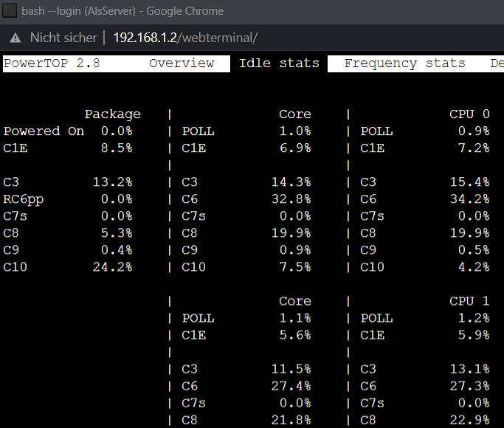The height and width of the screenshot is (428, 504).
Task: Click the Package C1E value 8.5%
Action: (x=117, y=148)
